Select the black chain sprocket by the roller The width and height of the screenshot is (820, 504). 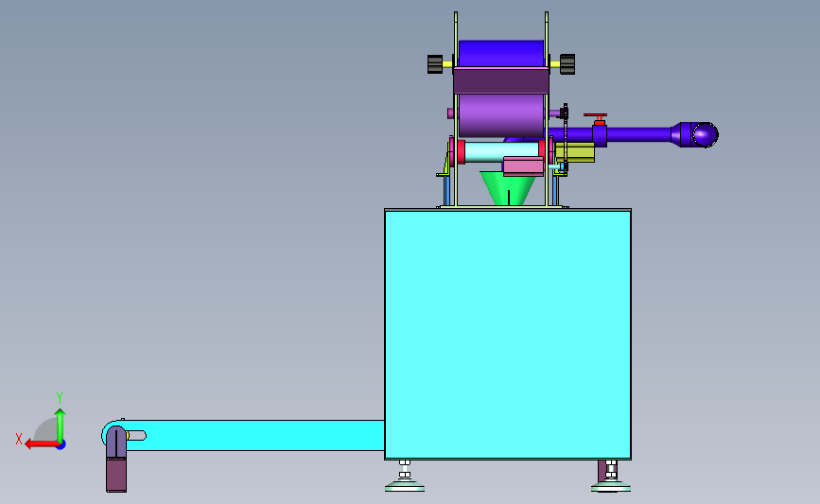565,113
